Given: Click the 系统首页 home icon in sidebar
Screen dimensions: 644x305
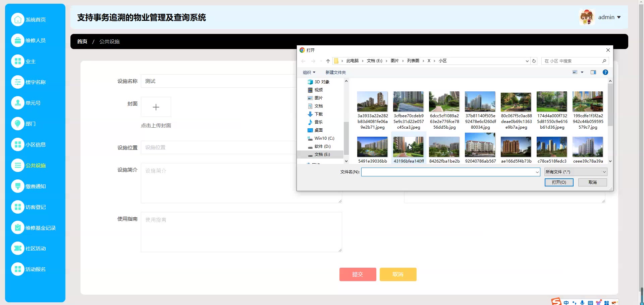Looking at the screenshot, I should pos(17,19).
